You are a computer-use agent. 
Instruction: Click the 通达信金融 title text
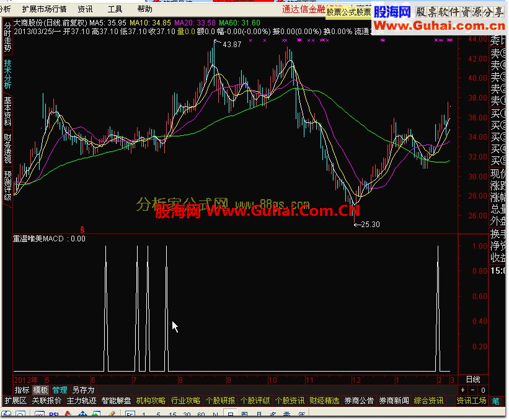(x=304, y=9)
